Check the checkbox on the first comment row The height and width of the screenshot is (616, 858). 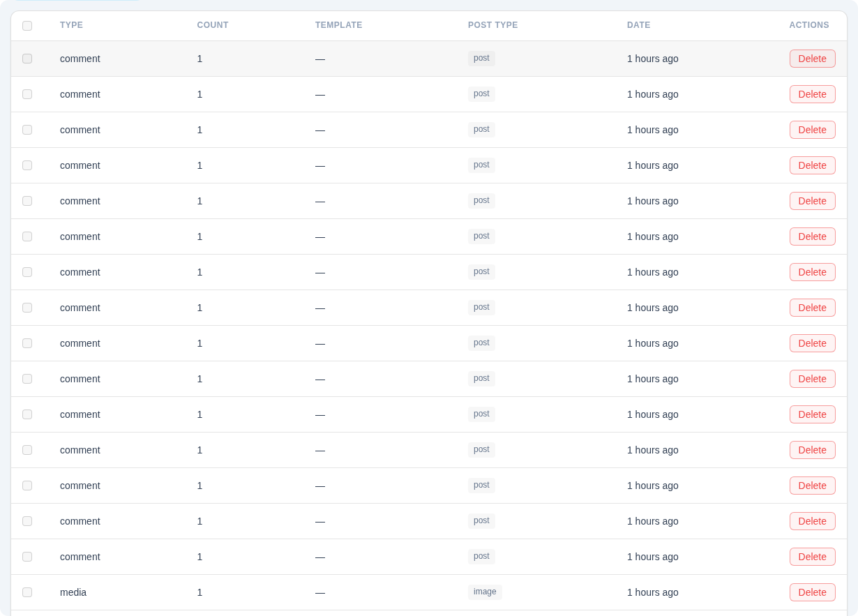(27, 59)
